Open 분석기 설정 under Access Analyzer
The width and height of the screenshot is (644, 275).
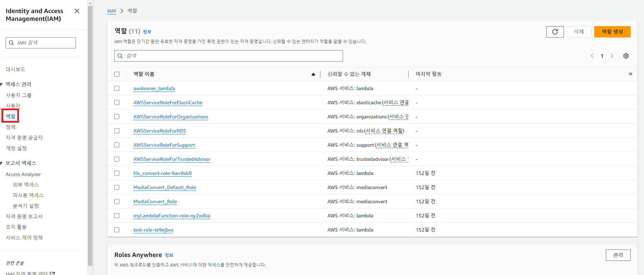(x=26, y=206)
